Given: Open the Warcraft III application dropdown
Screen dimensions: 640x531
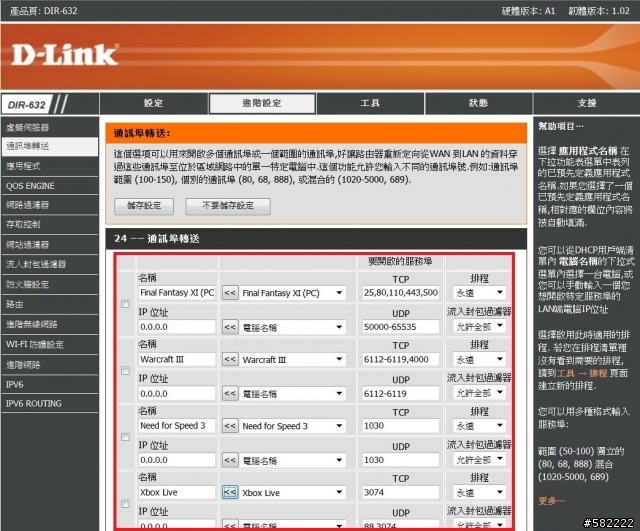Looking at the screenshot, I should 292,360.
